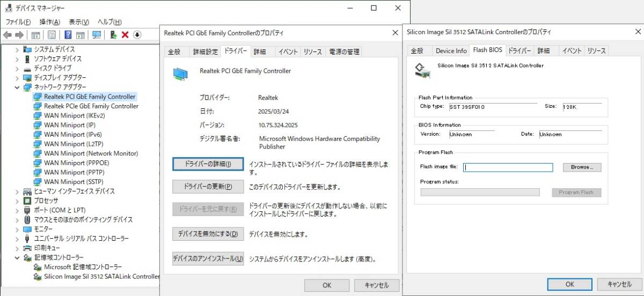Click the Processors (プロセッサ) category icon
This screenshot has height=296, width=644.
coord(27,201)
